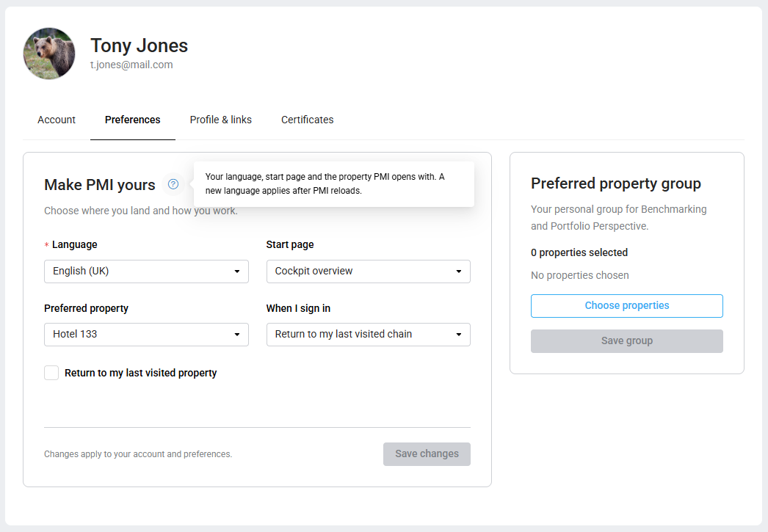Open Tony Jones bear profile picture
768x532 pixels.
[x=49, y=54]
